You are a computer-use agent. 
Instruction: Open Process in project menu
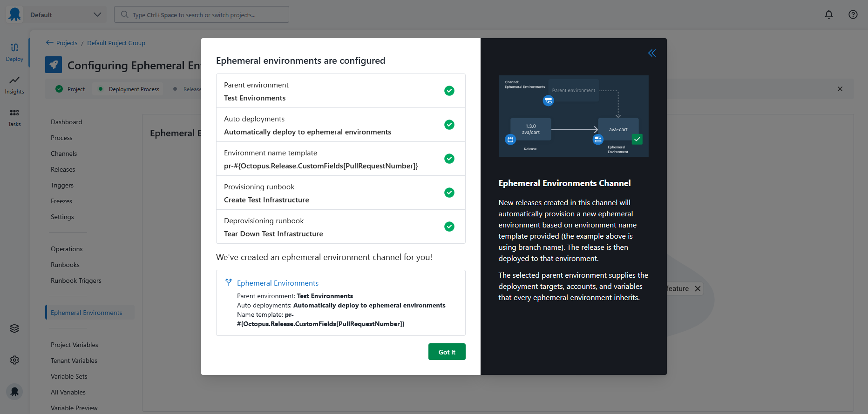point(61,138)
